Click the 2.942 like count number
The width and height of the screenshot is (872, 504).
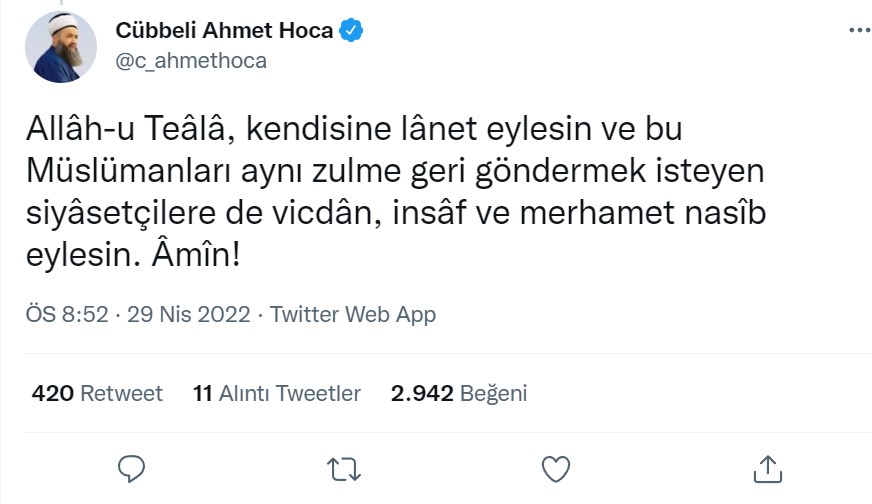(421, 393)
